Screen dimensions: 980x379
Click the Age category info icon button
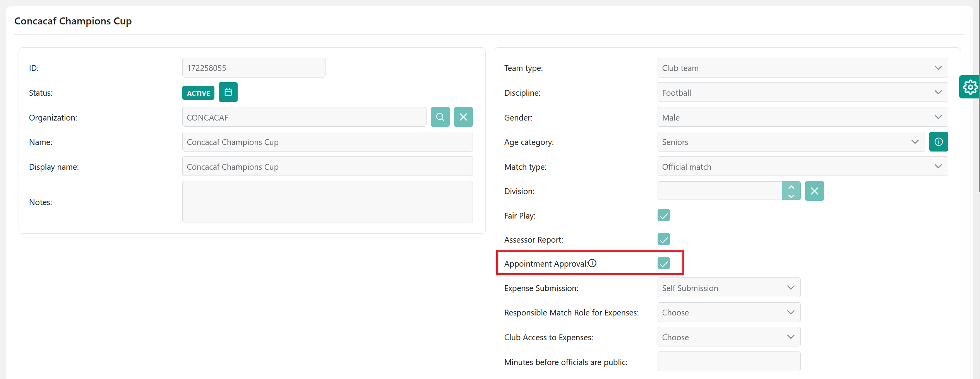tap(939, 142)
